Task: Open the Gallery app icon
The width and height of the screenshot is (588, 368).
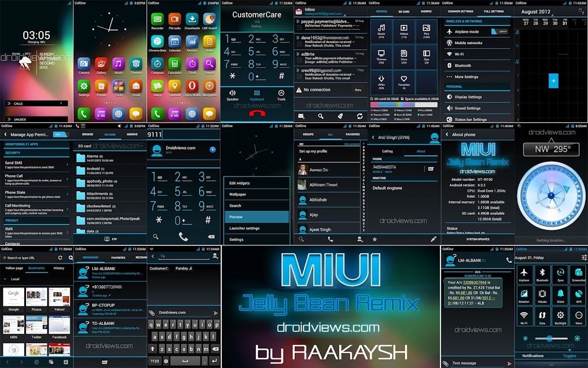Action: (101, 64)
